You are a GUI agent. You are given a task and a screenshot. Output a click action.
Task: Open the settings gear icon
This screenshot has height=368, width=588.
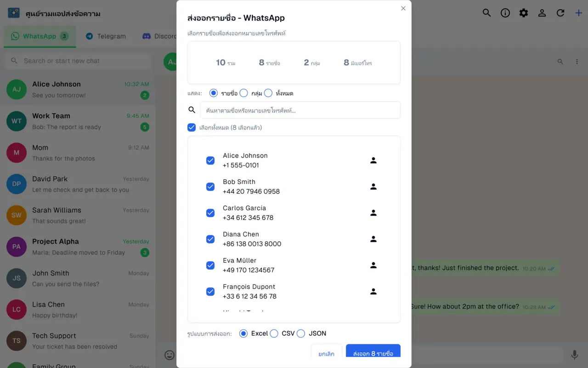coord(524,13)
